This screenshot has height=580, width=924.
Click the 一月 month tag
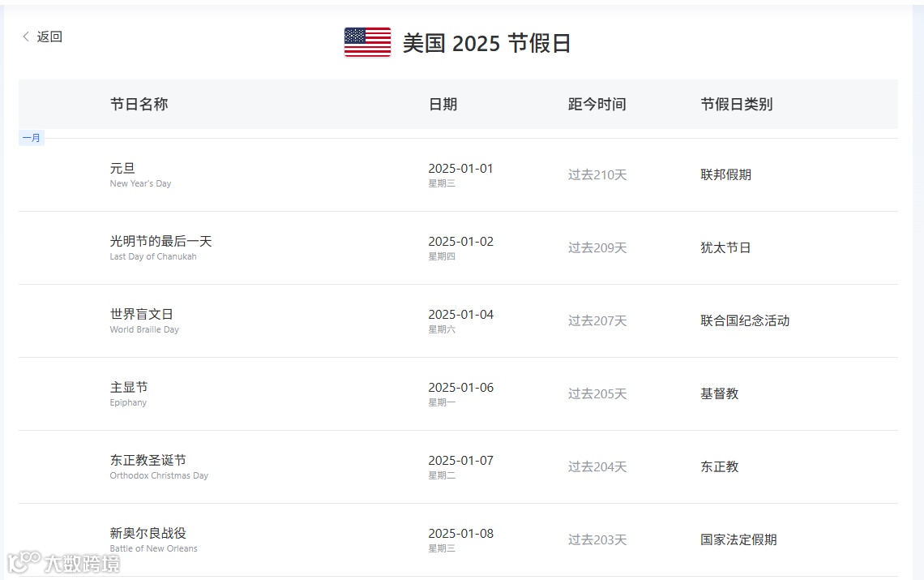(x=32, y=138)
